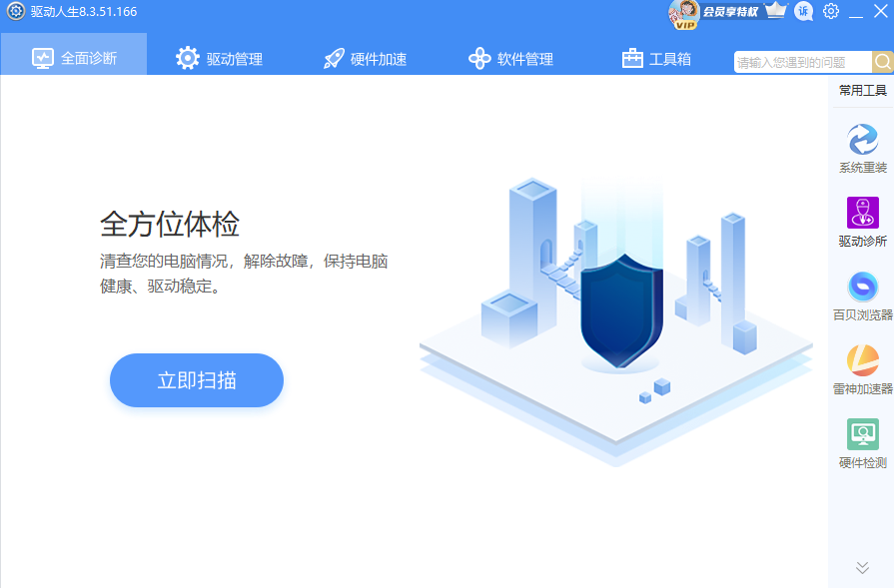The image size is (894, 588).
Task: Click the crown VIP icon
Action: pos(775,10)
